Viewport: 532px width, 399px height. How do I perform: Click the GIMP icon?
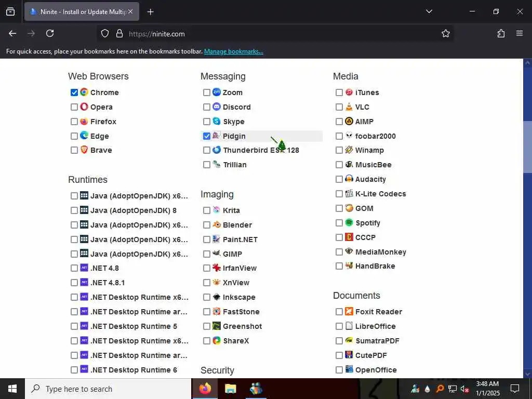tap(217, 254)
